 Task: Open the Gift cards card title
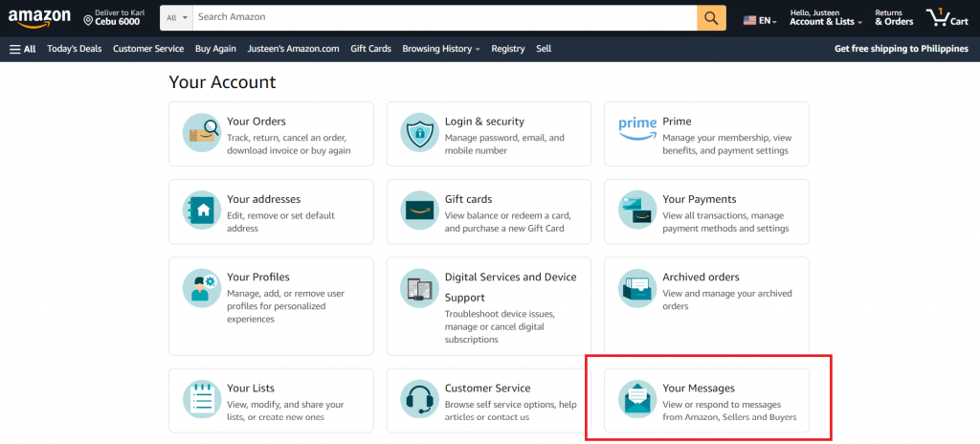tap(468, 199)
